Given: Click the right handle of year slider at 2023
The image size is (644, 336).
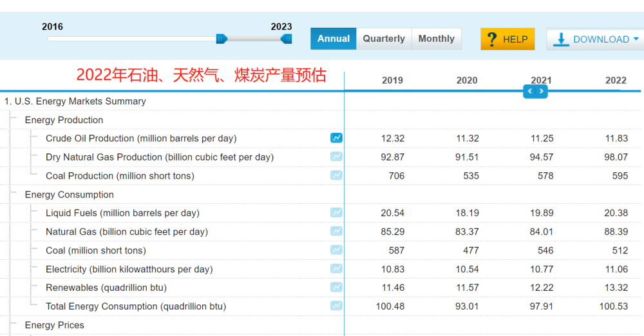Looking at the screenshot, I should click(287, 39).
